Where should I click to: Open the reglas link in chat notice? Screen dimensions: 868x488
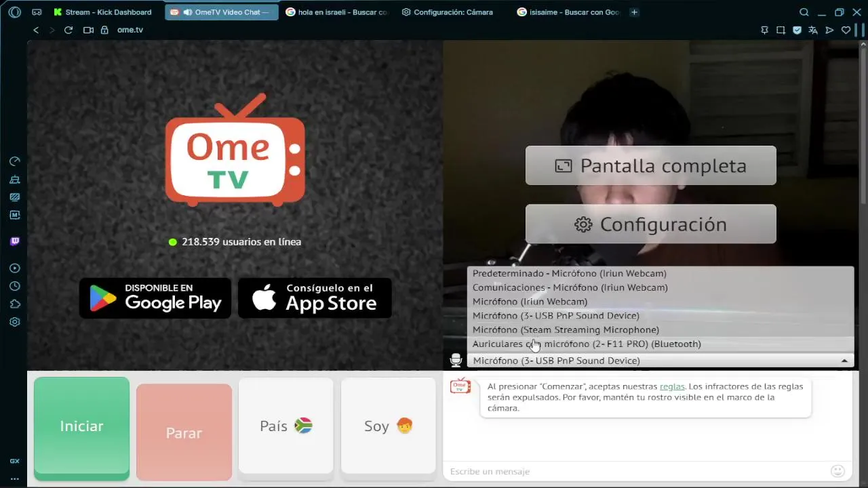672,386
